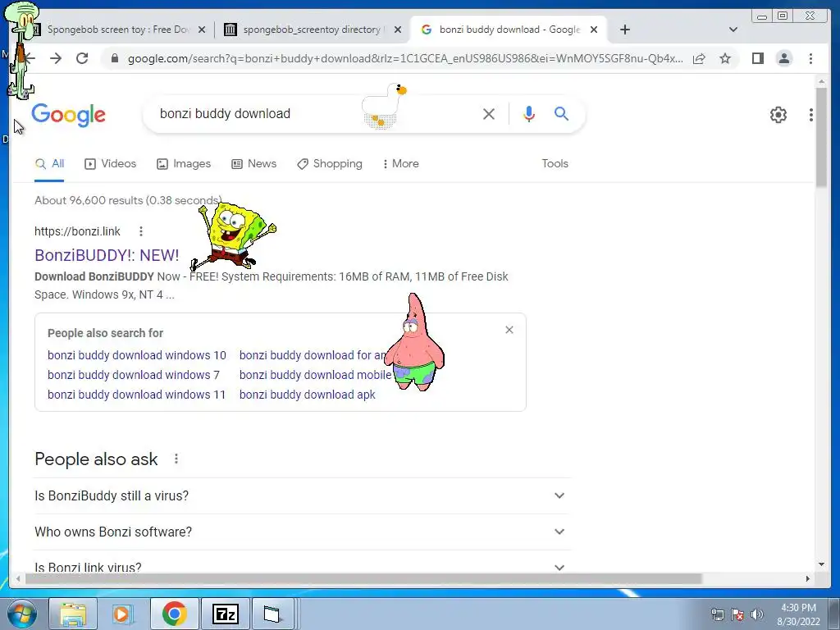Image resolution: width=840 pixels, height=630 pixels.
Task: Open the People also ask options dots
Action: [176, 459]
